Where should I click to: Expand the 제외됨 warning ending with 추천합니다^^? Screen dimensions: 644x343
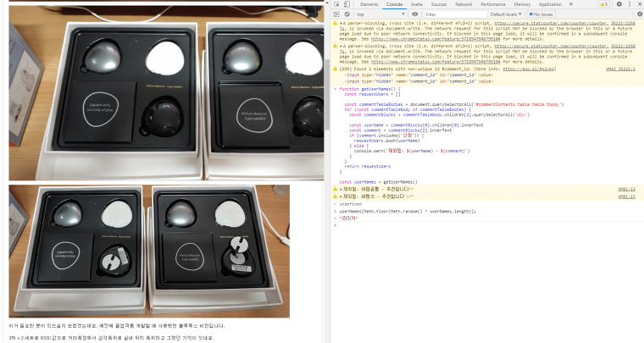tap(341, 189)
